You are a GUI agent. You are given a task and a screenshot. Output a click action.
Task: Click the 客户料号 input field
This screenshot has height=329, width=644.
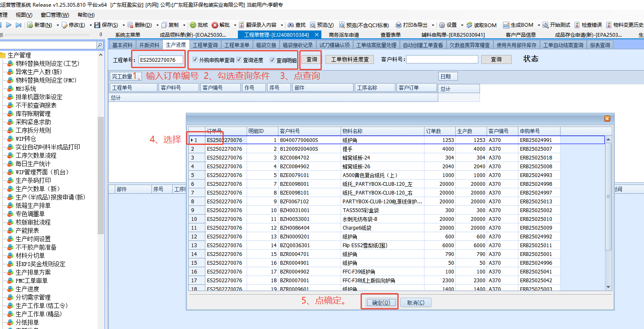pos(442,60)
